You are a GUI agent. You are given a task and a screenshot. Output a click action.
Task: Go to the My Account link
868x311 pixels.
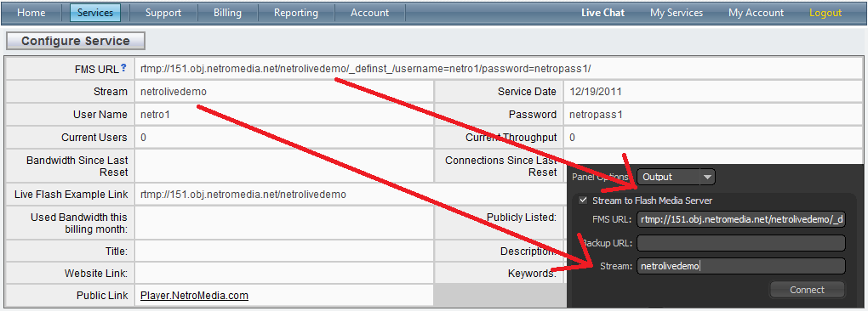coord(756,13)
